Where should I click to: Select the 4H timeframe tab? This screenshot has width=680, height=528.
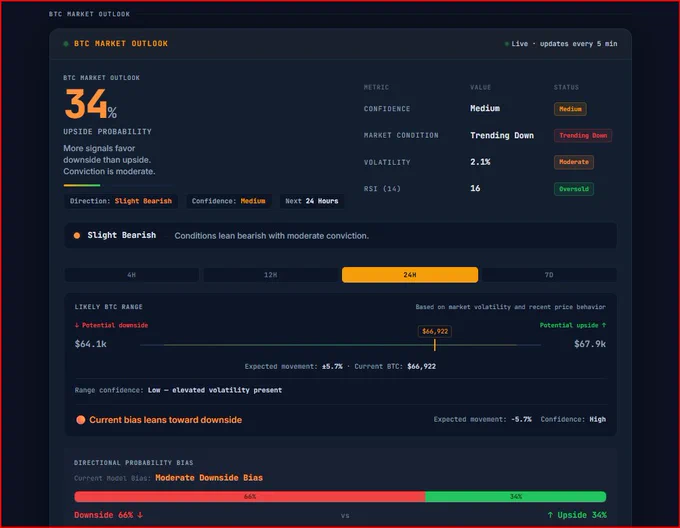tap(131, 275)
